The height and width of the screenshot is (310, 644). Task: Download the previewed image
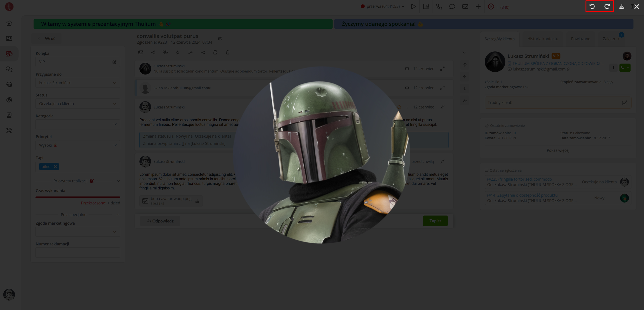pos(622,7)
